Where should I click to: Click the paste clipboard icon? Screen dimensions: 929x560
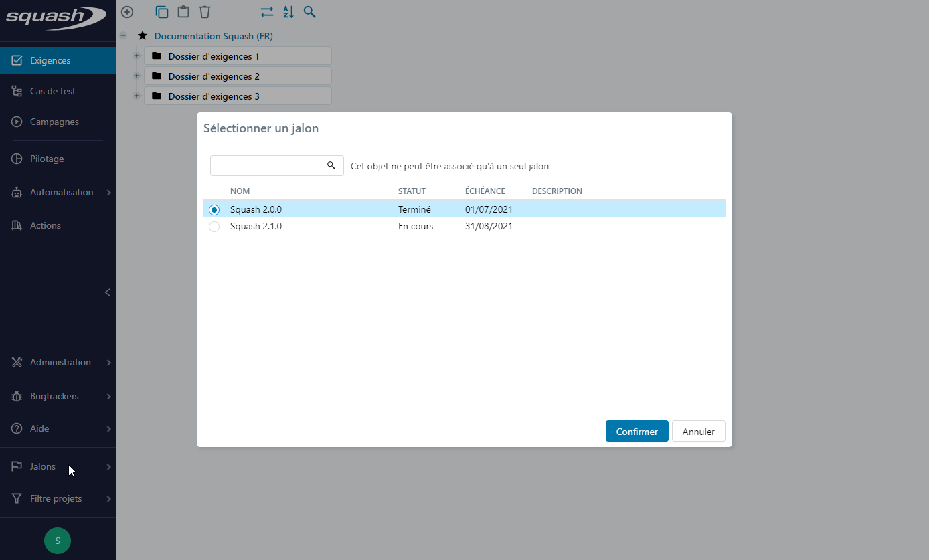pyautogui.click(x=183, y=12)
